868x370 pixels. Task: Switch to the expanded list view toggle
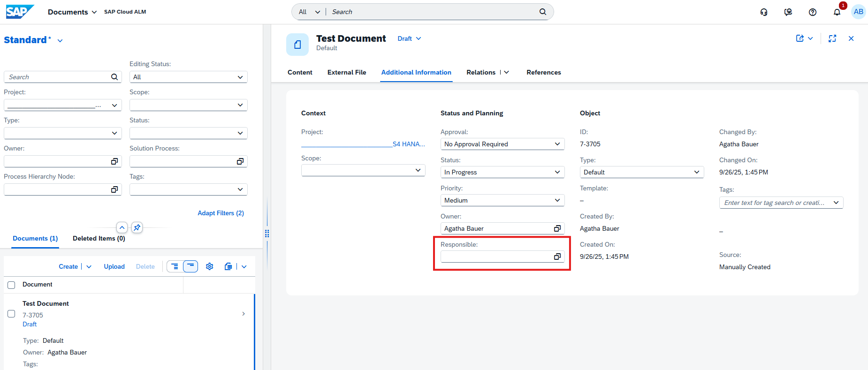pyautogui.click(x=175, y=266)
